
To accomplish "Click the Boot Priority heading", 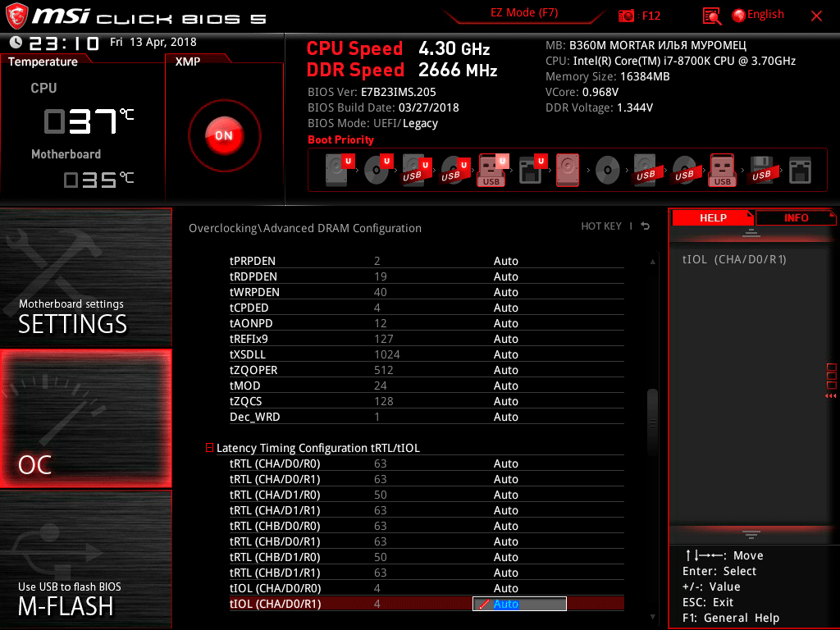I will tap(340, 139).
